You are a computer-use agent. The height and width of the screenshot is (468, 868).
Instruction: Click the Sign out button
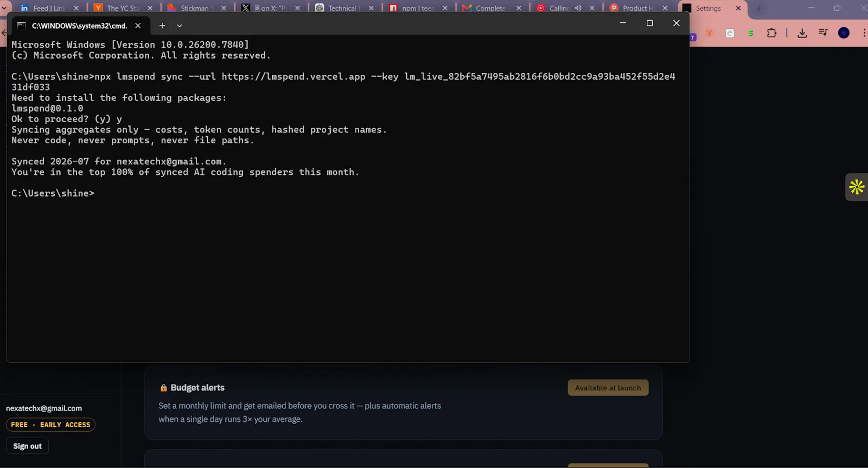pyautogui.click(x=27, y=446)
